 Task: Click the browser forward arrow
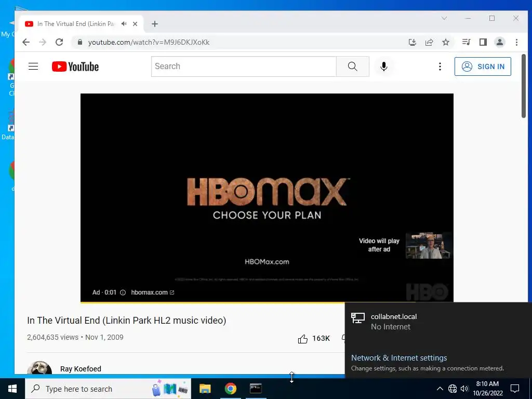point(43,42)
